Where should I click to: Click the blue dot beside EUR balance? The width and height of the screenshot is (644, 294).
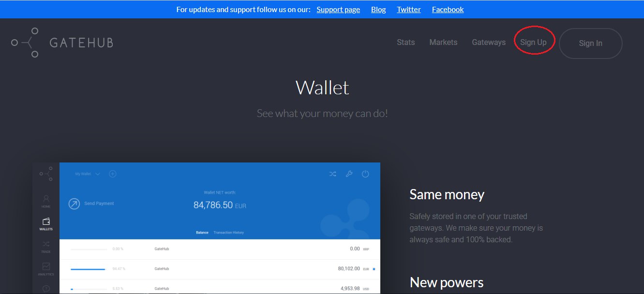tap(374, 269)
